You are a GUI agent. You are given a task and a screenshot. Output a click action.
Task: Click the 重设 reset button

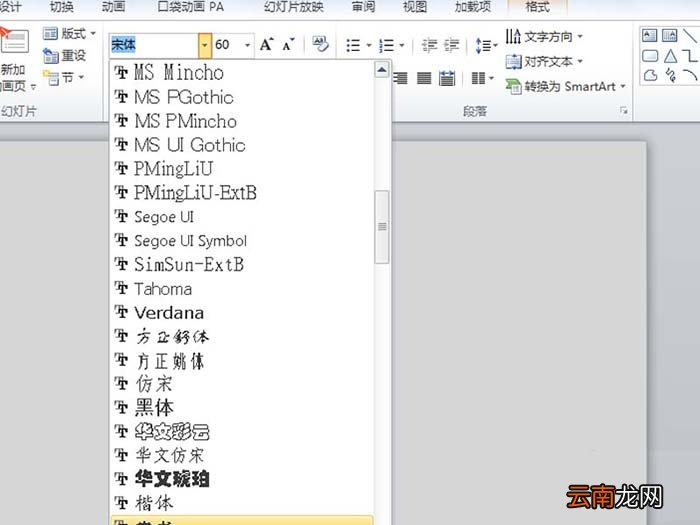(65, 56)
